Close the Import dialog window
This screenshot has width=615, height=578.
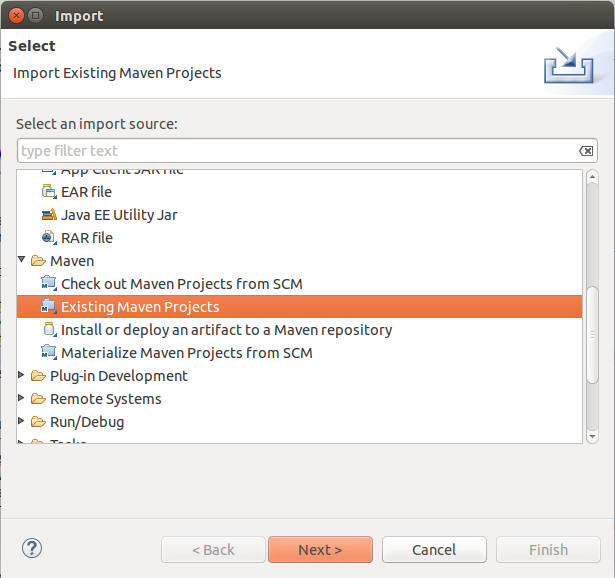click(15, 15)
